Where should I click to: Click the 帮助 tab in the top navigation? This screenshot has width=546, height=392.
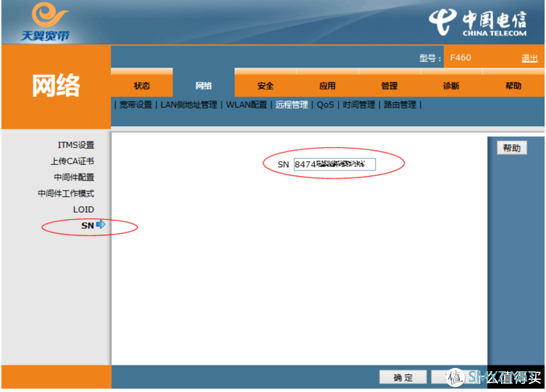(513, 86)
